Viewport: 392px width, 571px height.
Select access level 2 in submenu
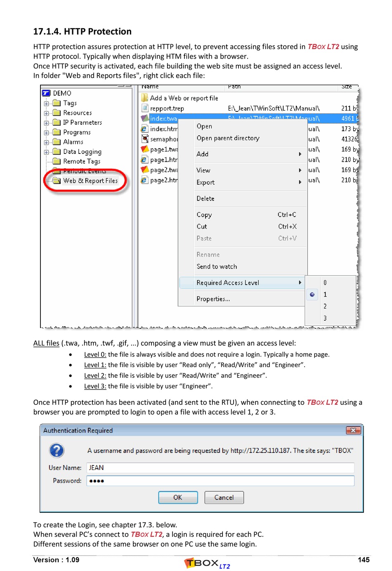(x=325, y=306)
